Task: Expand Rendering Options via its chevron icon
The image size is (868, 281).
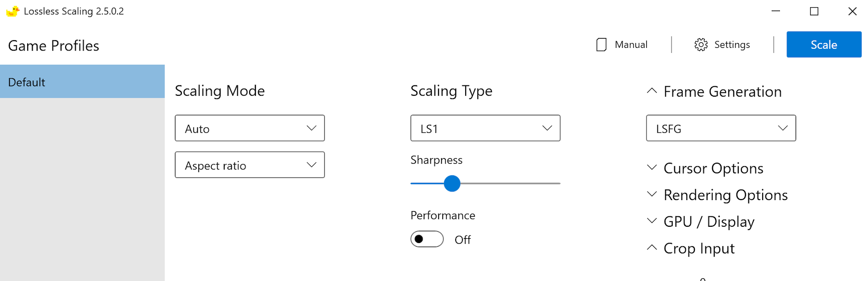Action: tap(651, 194)
